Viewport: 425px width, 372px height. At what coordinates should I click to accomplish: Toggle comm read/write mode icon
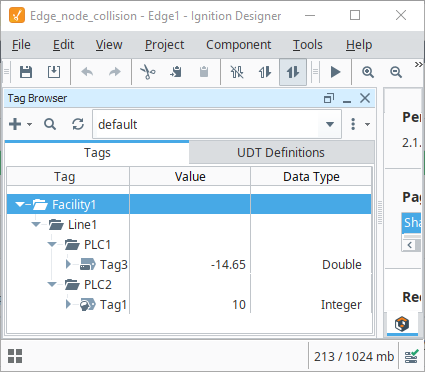(x=293, y=72)
